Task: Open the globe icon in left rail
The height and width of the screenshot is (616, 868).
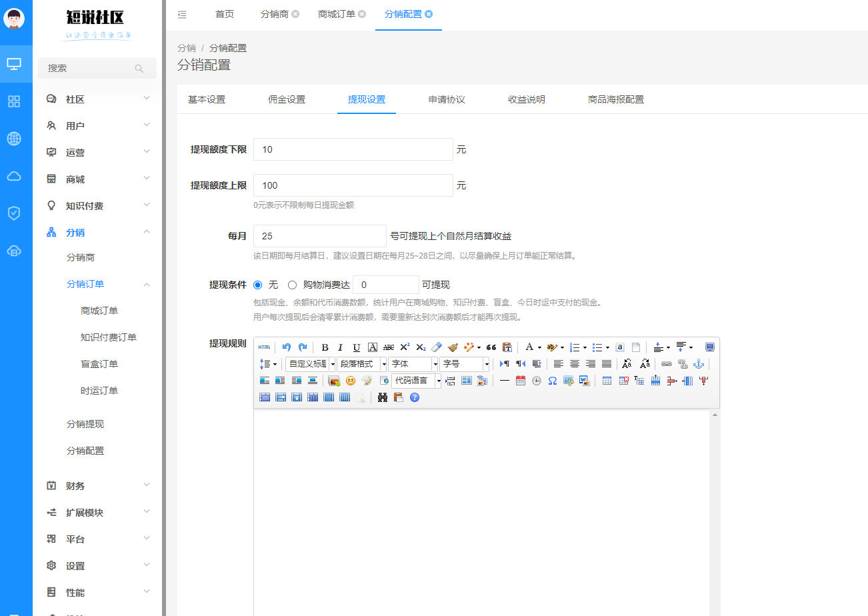Action: (x=14, y=139)
